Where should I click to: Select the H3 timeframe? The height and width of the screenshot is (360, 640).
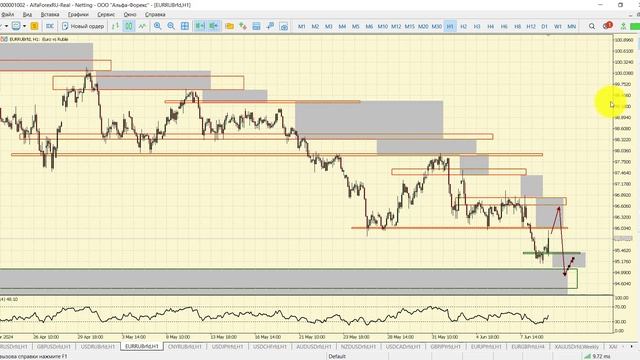(x=477, y=27)
